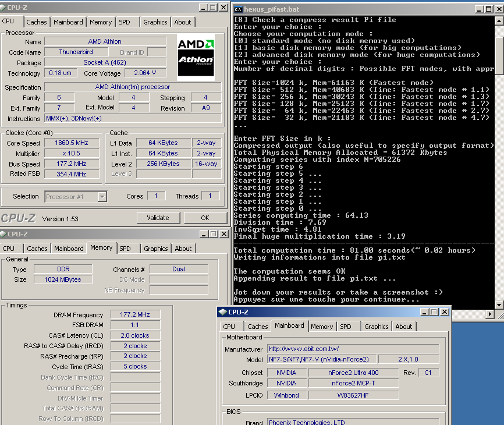
Task: Open About tab in top CPU-Z window
Action: pyautogui.click(x=183, y=22)
